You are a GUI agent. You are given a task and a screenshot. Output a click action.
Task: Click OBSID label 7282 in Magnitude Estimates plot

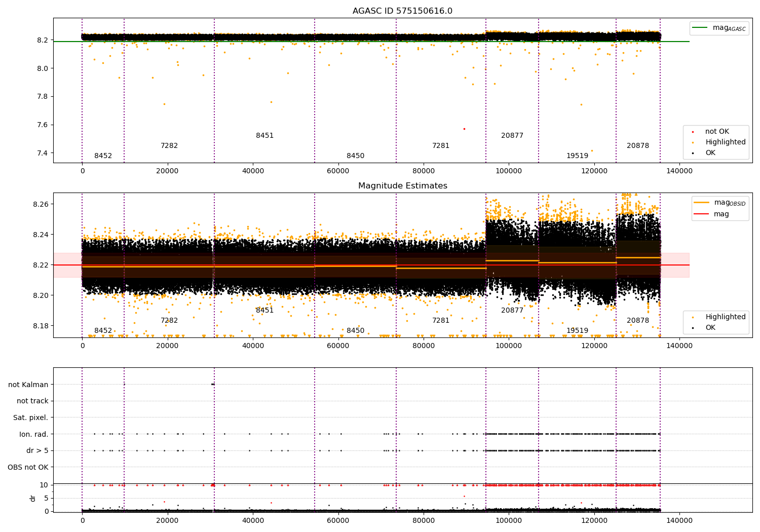click(169, 321)
